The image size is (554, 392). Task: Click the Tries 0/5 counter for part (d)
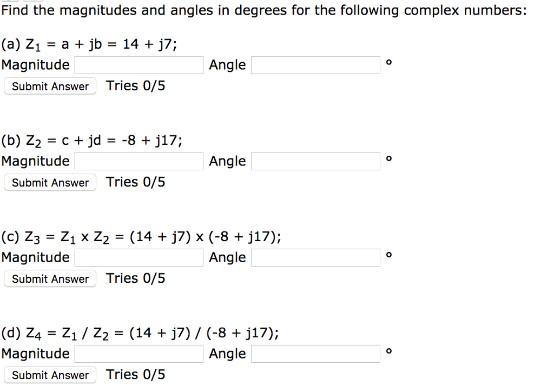tap(135, 374)
